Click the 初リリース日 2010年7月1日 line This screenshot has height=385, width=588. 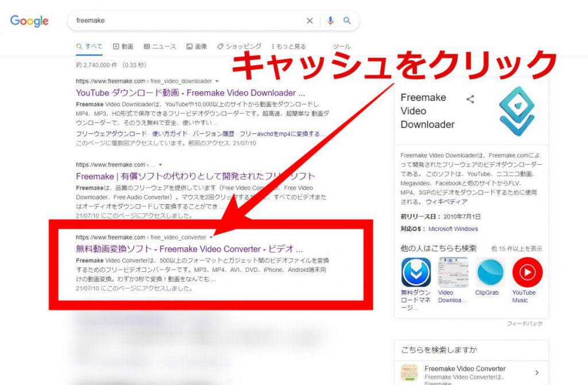click(440, 217)
